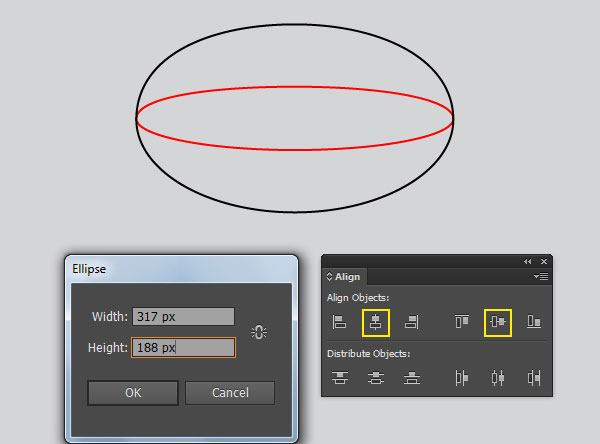
Task: Click Vertical Align Bottom icon
Action: (x=534, y=321)
